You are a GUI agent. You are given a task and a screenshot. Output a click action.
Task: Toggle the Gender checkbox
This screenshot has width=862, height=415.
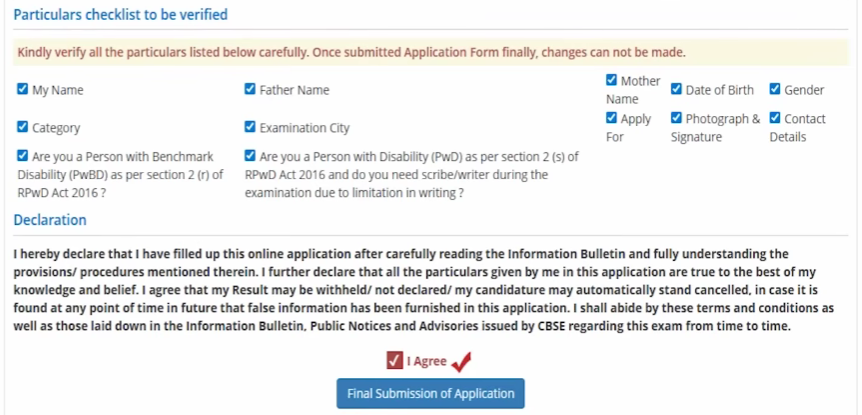tap(775, 89)
